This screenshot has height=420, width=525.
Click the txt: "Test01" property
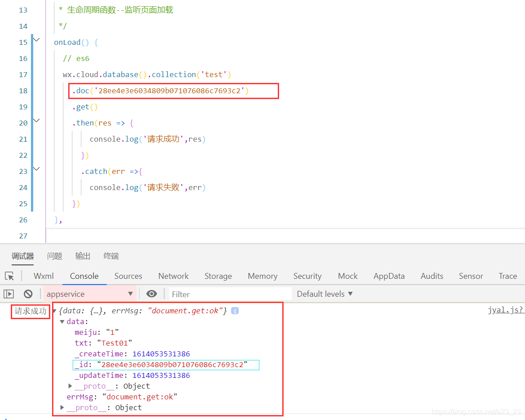pos(104,343)
